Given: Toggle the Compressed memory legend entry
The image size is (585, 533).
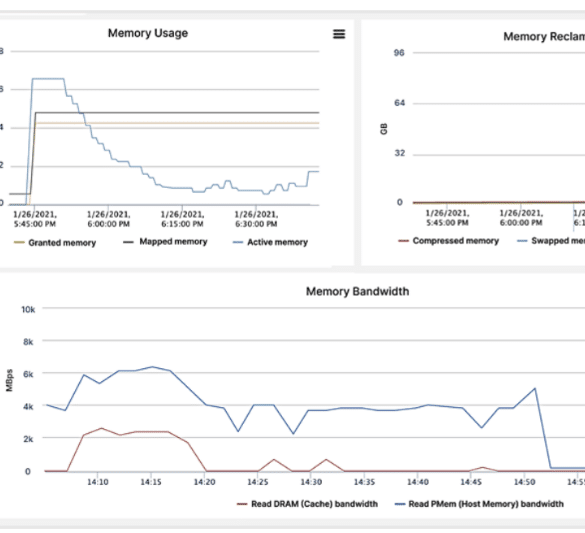Looking at the screenshot, I should tap(448, 241).
